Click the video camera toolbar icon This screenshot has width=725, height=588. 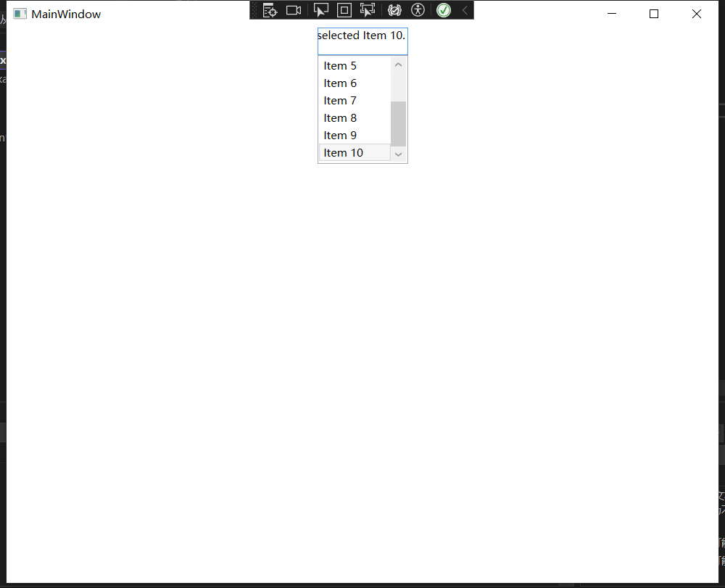(294, 10)
